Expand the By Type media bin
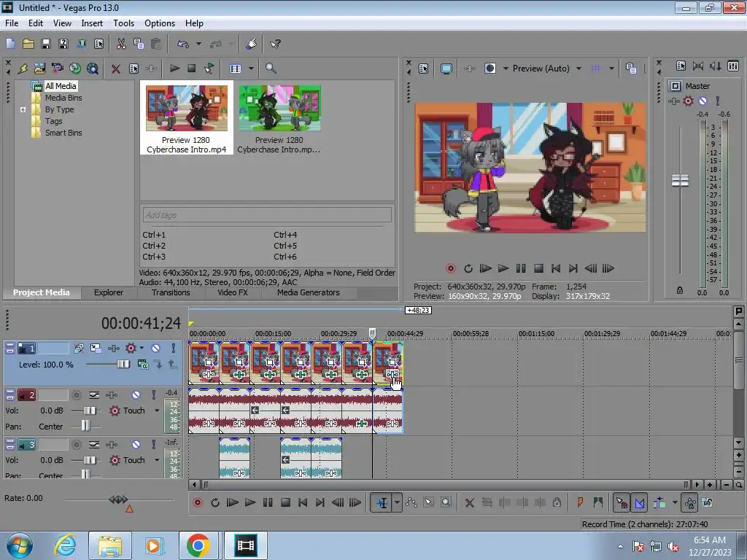This screenshot has height=560, width=747. coord(23,109)
